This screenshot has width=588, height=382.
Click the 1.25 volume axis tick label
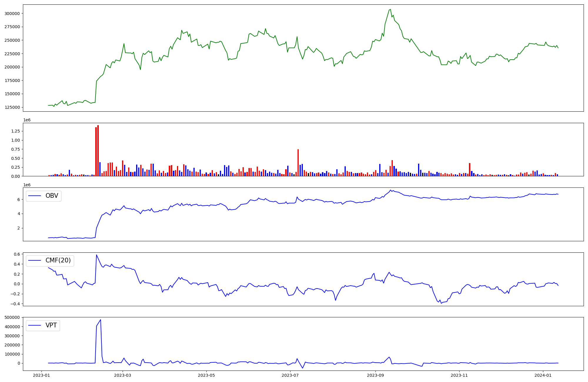click(x=15, y=131)
